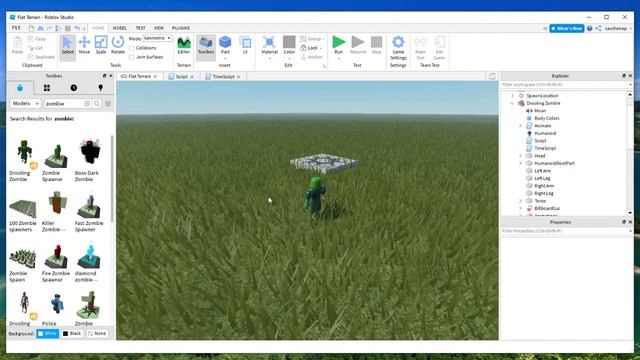640x360 pixels.
Task: Click the Stop button
Action: (x=376, y=45)
